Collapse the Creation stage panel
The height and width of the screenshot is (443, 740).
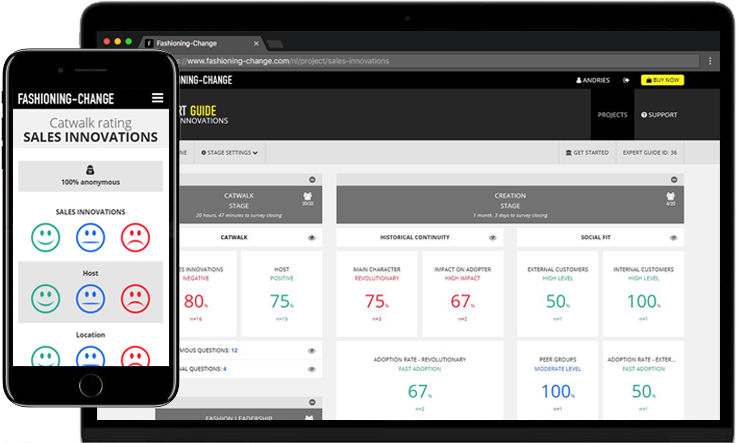click(x=674, y=180)
